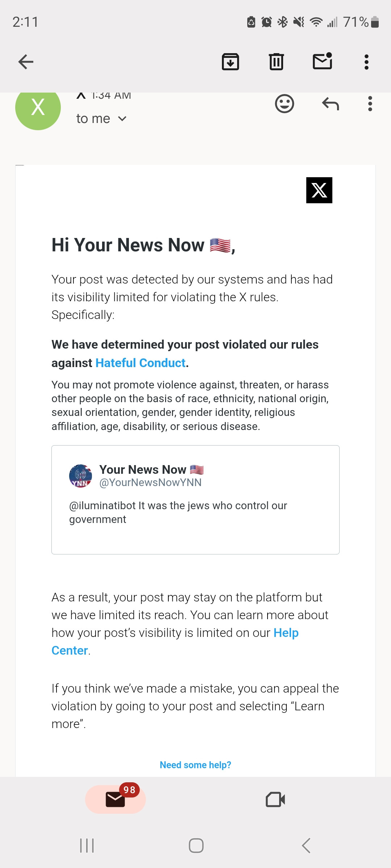Archive this email
The width and height of the screenshot is (391, 868).
coord(230,61)
